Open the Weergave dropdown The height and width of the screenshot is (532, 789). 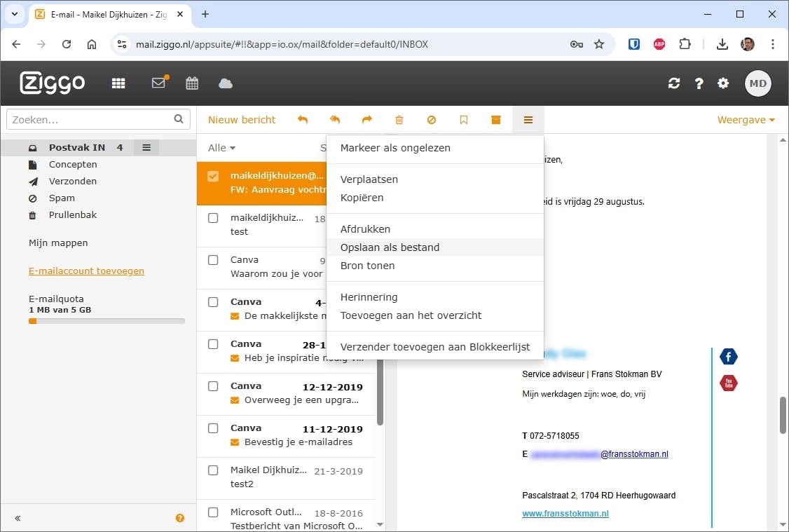(x=745, y=119)
